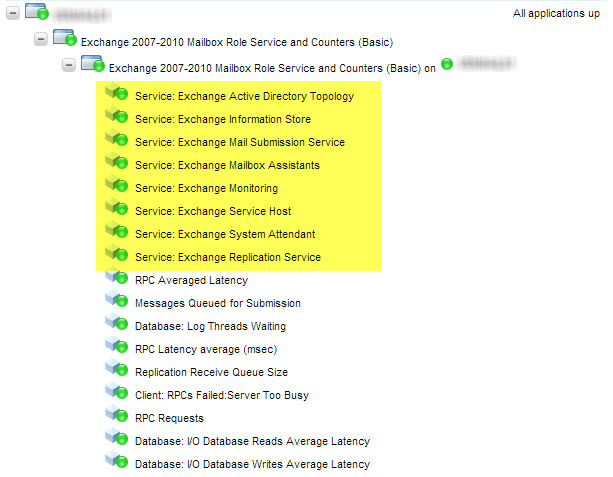Image resolution: width=613 pixels, height=477 pixels.
Task: Select Messages Queued for Submission
Action: tap(218, 303)
